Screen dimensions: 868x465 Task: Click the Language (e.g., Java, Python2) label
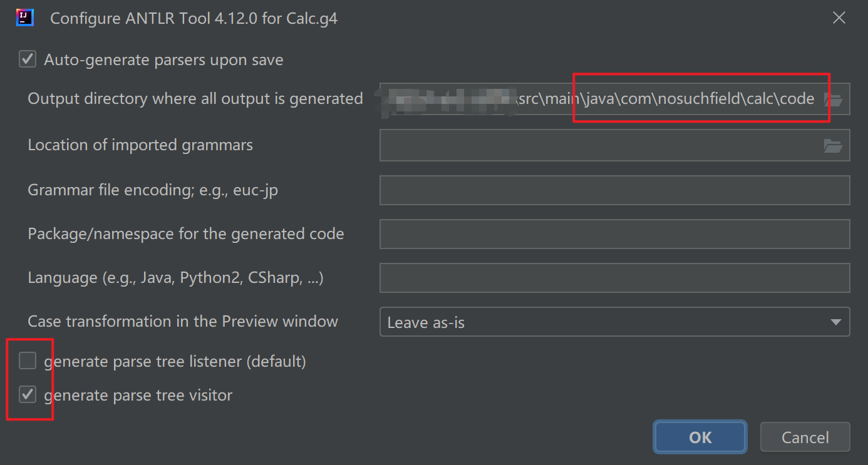(175, 277)
